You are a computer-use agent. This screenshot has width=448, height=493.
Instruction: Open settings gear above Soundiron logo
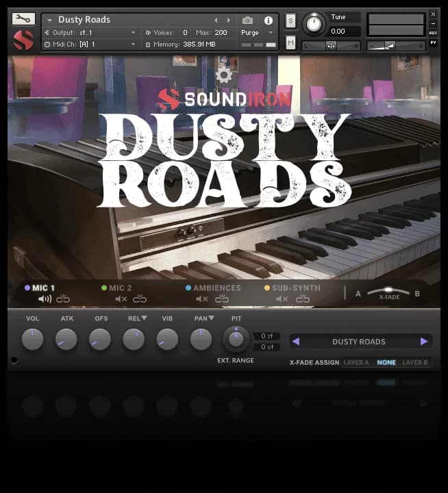[224, 75]
